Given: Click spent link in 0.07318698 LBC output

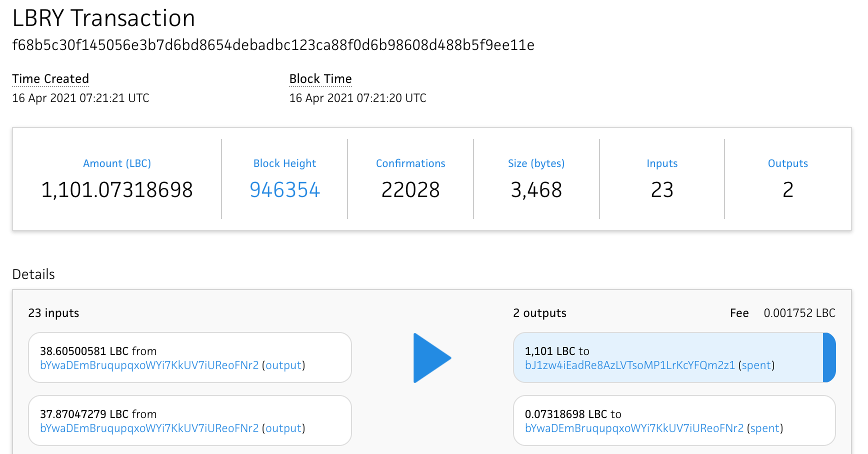Looking at the screenshot, I should click(765, 428).
